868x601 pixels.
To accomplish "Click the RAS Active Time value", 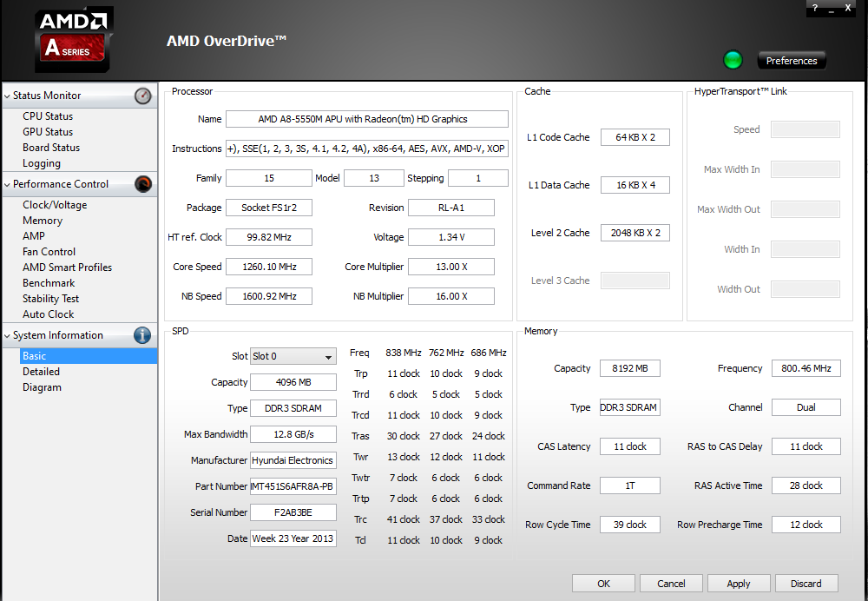I will coord(806,485).
